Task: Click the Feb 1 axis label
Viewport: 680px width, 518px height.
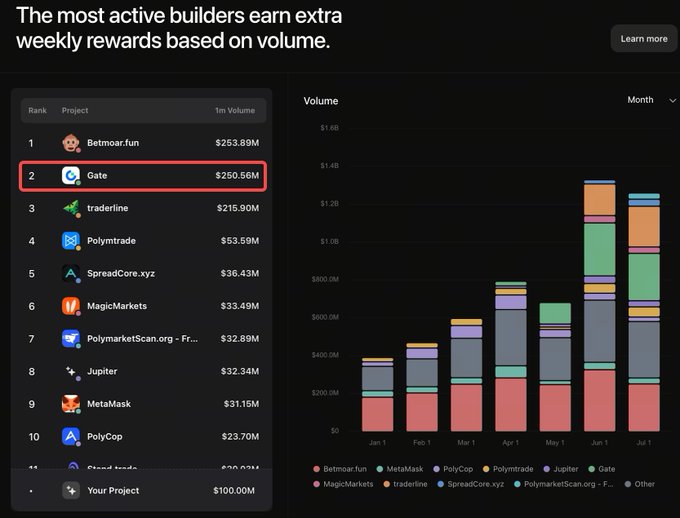Action: click(x=422, y=443)
